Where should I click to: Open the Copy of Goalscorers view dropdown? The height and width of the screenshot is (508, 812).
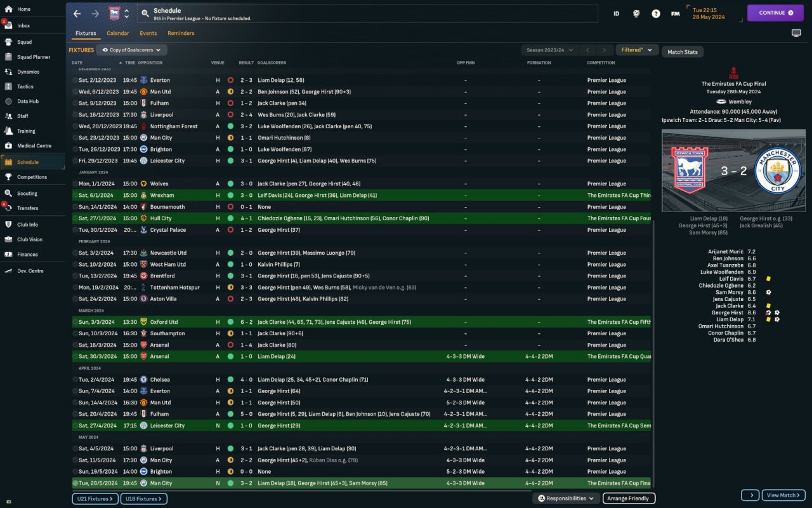point(132,50)
